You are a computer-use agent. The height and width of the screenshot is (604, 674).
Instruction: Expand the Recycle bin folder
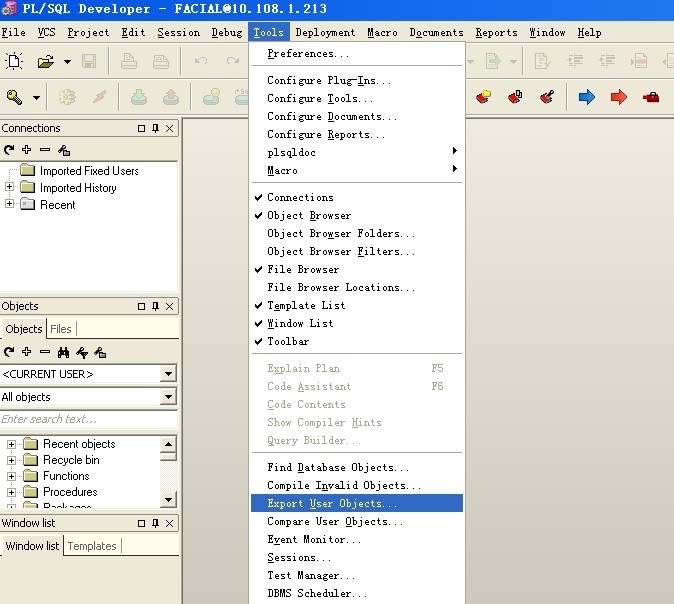(x=12, y=460)
